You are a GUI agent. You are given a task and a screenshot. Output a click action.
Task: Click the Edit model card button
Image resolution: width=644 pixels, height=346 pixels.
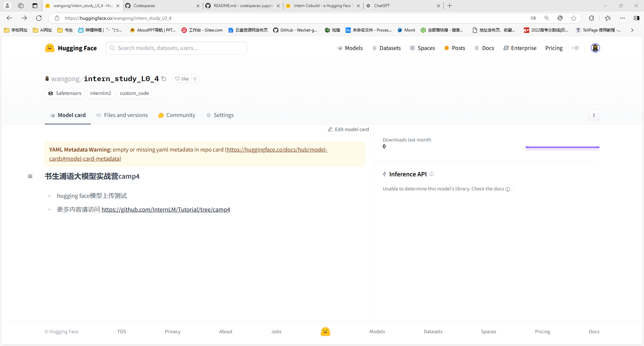(x=348, y=129)
